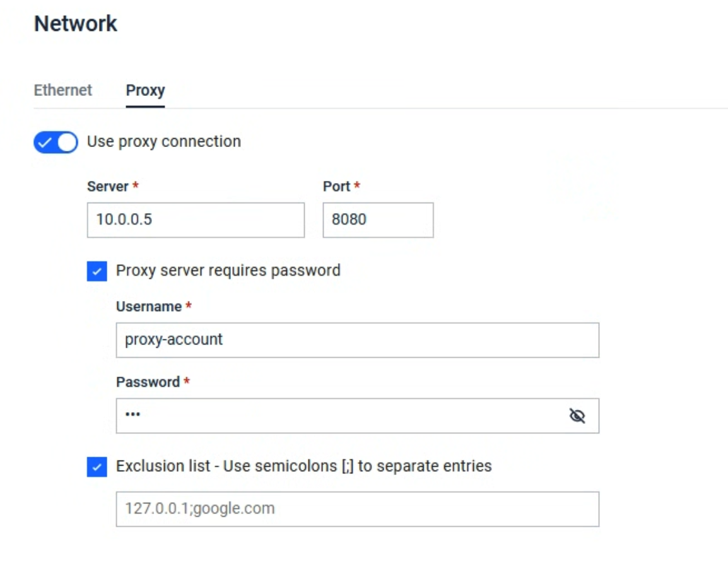The height and width of the screenshot is (588, 728).
Task: Focus the Username input field
Action: point(358,340)
